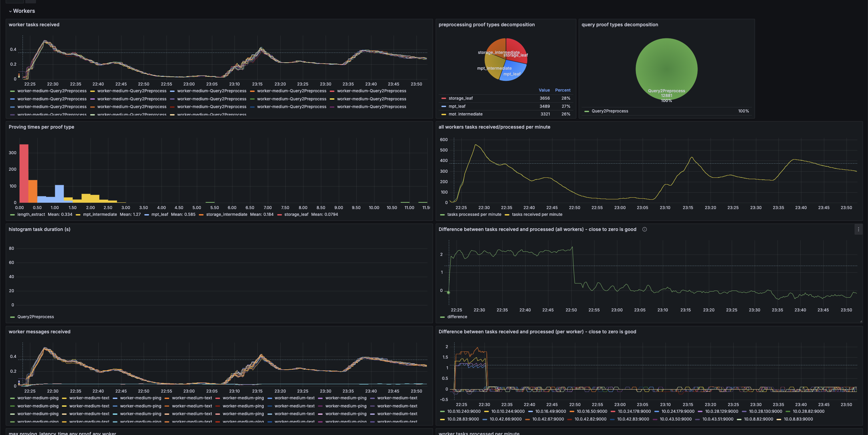Click the info icon next to Difference (all workers) title

tap(644, 229)
